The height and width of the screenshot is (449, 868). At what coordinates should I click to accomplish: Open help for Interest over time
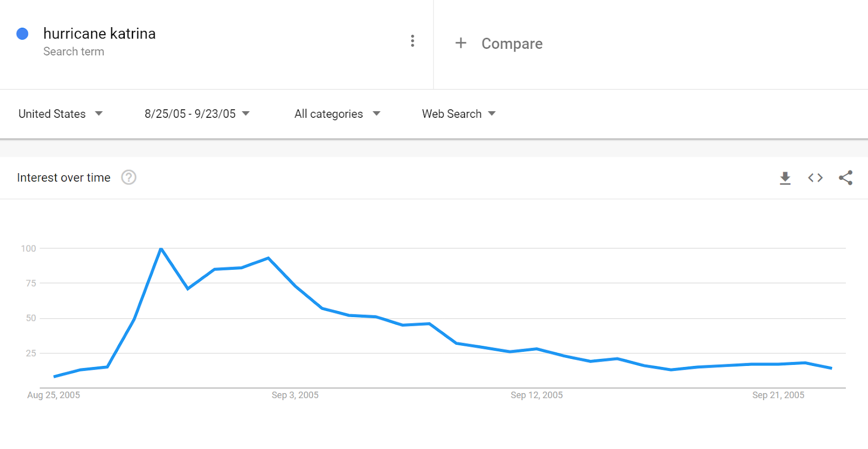(129, 178)
